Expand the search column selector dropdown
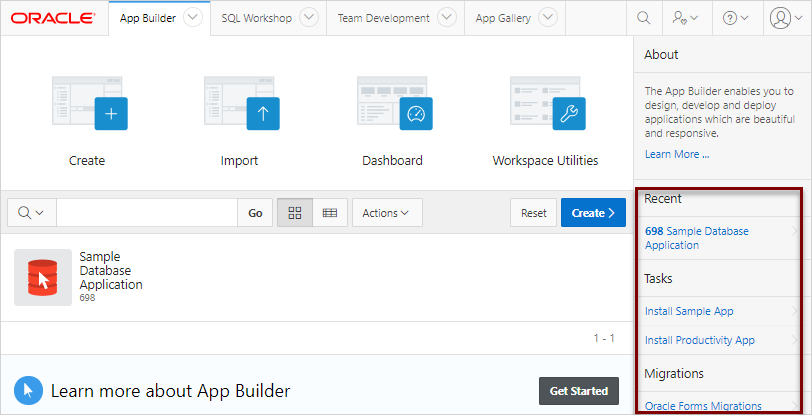 pos(32,212)
